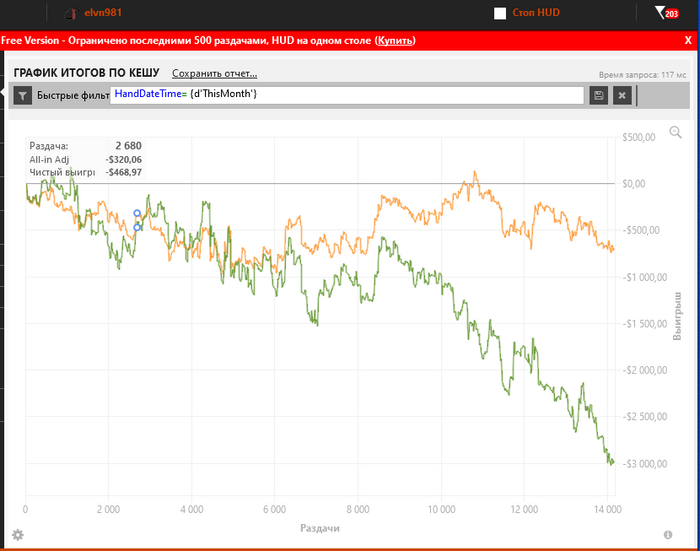The image size is (700, 551).
Task: Click the $500,00 axis label
Action: [x=639, y=138]
